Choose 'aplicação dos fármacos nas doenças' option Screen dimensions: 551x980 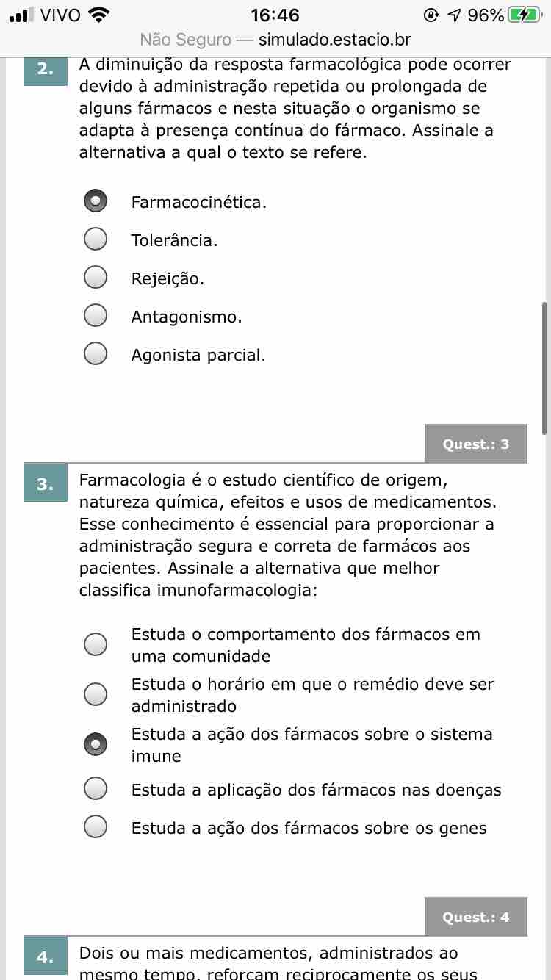(x=96, y=789)
